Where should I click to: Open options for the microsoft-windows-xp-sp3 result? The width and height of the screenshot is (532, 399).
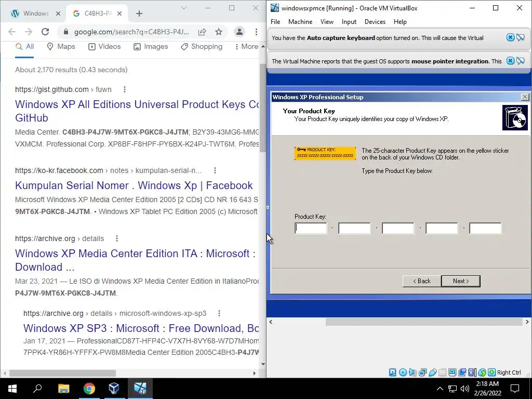pos(219,313)
